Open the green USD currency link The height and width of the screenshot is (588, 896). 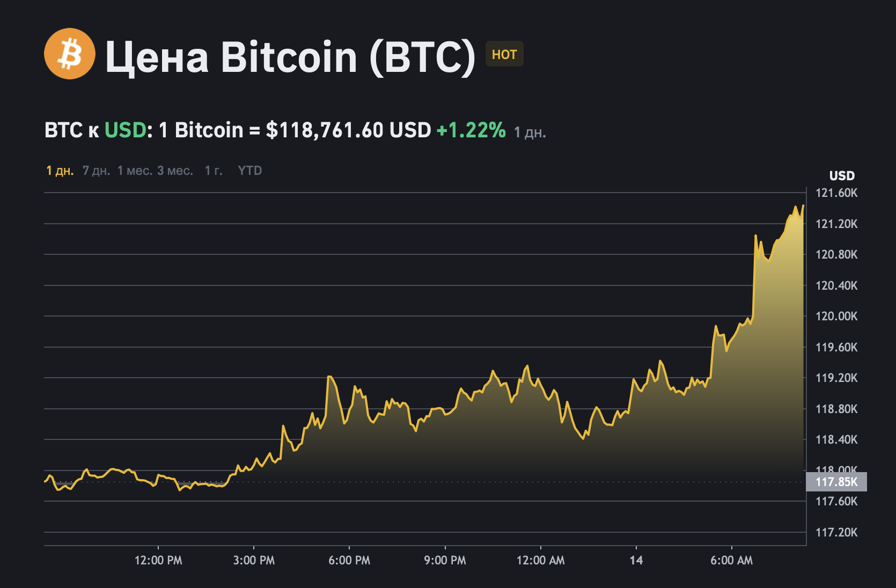point(125,130)
